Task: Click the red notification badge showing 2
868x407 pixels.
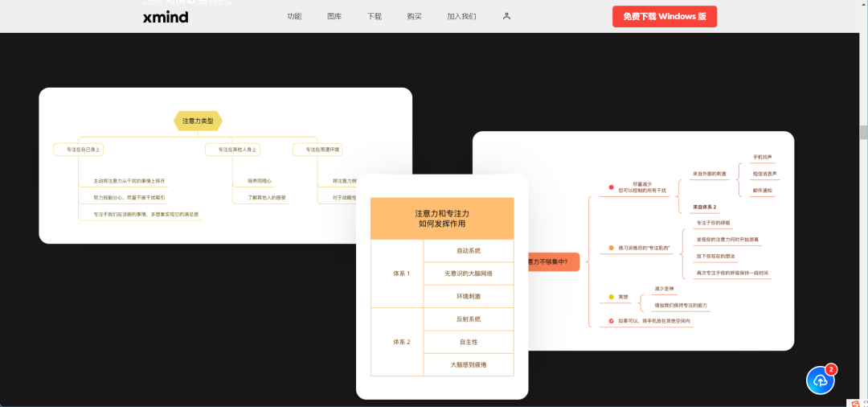Action: click(x=830, y=368)
